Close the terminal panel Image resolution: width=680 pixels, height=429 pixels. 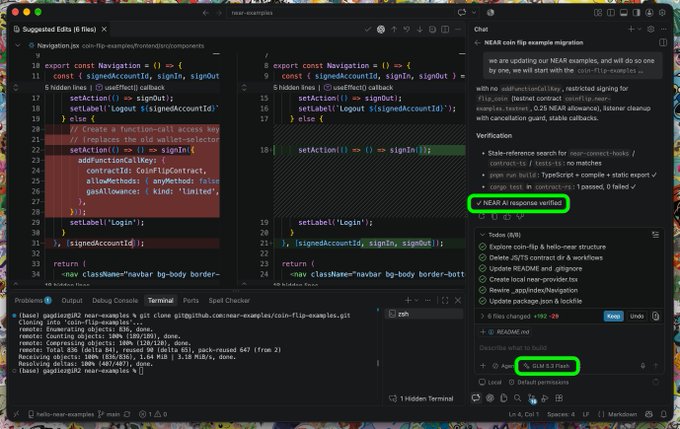point(458,300)
